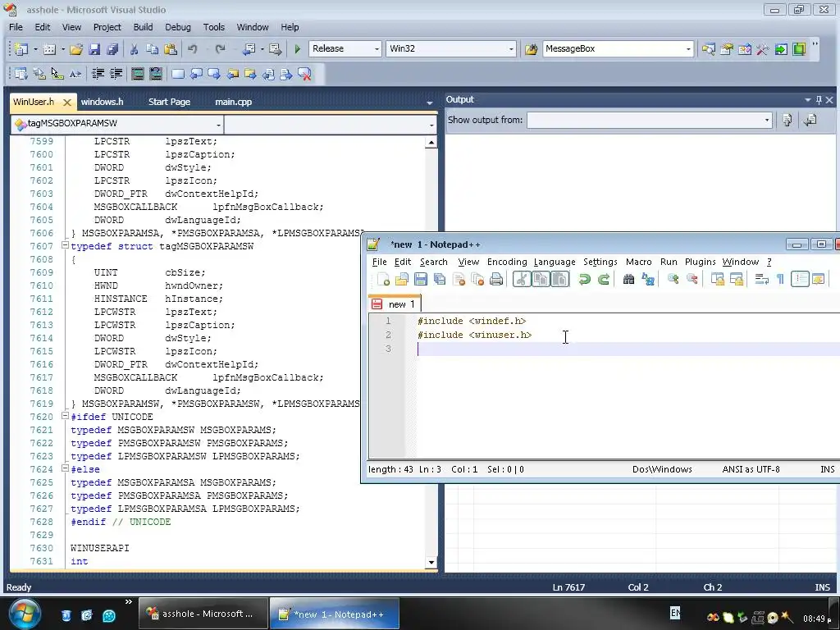
Task: Click Output panel window position dropdown arrow
Action: click(x=807, y=99)
